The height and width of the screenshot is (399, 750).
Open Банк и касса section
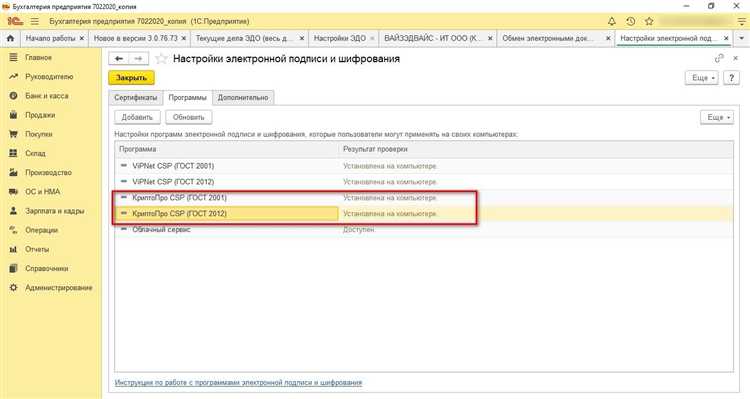click(46, 96)
